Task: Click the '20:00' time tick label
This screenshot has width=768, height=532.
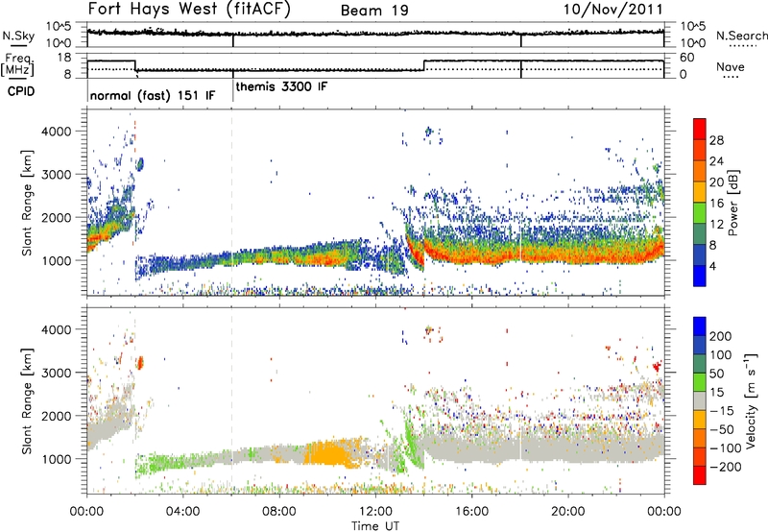Action: click(x=567, y=512)
